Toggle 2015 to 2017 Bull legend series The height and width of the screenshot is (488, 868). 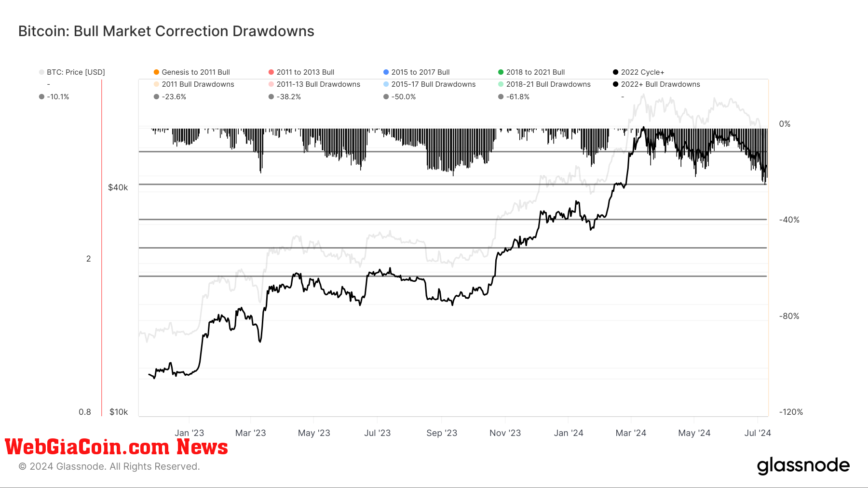[416, 72]
